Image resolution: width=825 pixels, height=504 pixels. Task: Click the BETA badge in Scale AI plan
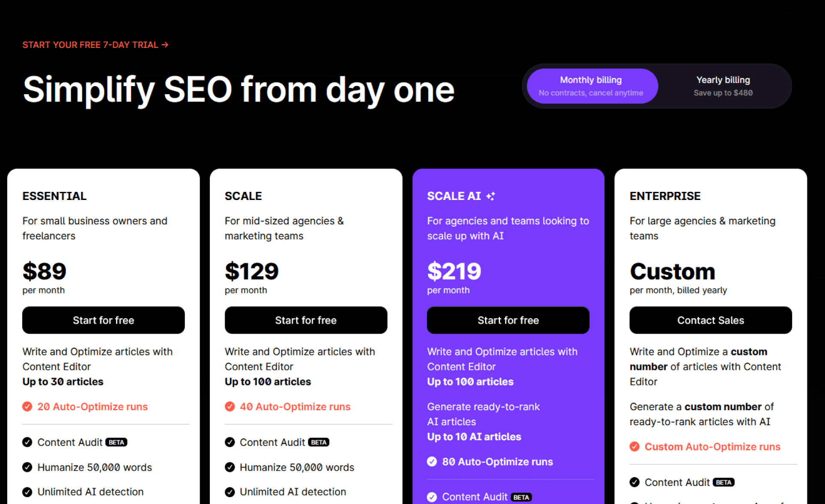(521, 497)
